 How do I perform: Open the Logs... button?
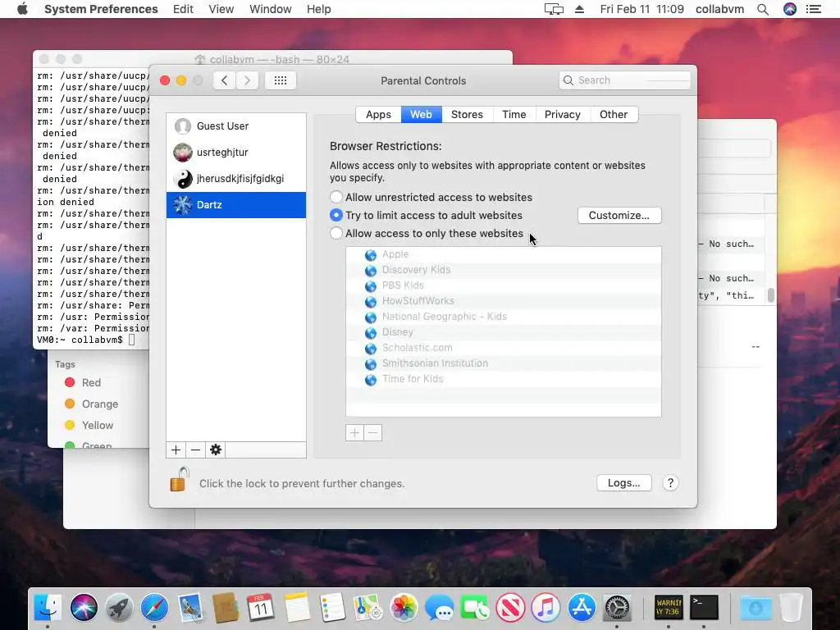(x=624, y=483)
